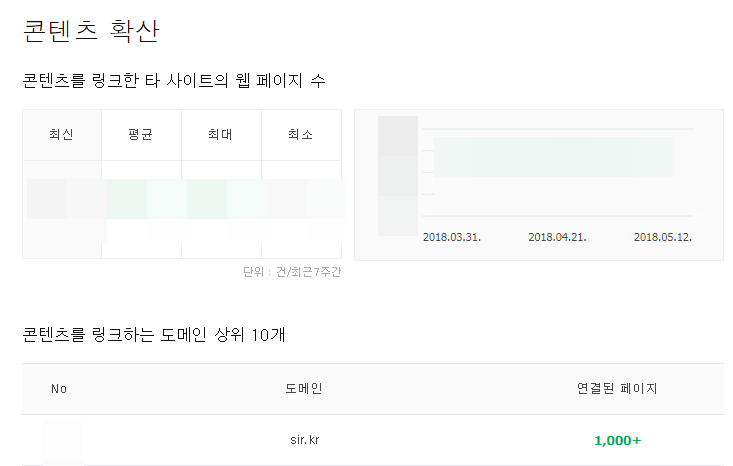
Task: Click the 콘텐츠를 링크한 타 사이트의 웹 페이지 수 heading
Action: click(x=174, y=80)
